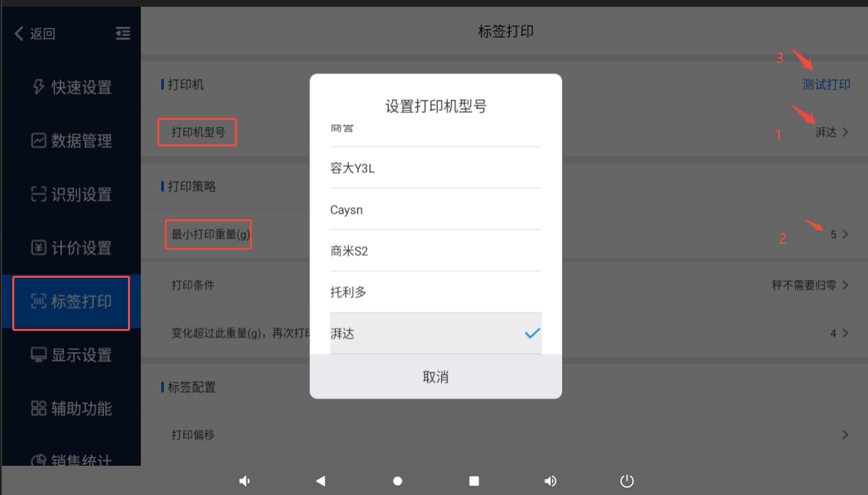The height and width of the screenshot is (495, 868).
Task: Select 标签打印 in the sidebar menu
Action: tap(71, 302)
